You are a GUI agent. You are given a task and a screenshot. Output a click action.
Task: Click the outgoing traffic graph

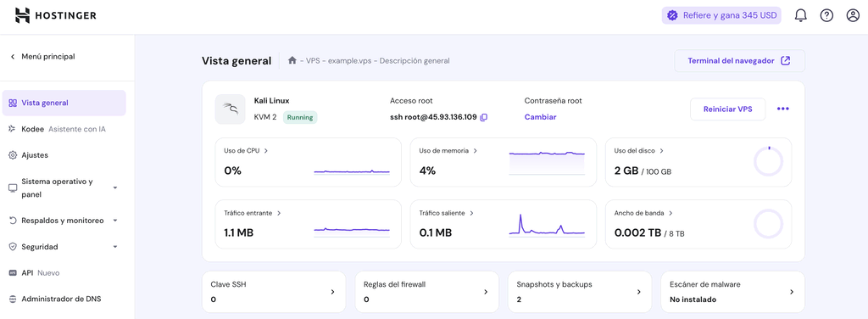[547, 225]
